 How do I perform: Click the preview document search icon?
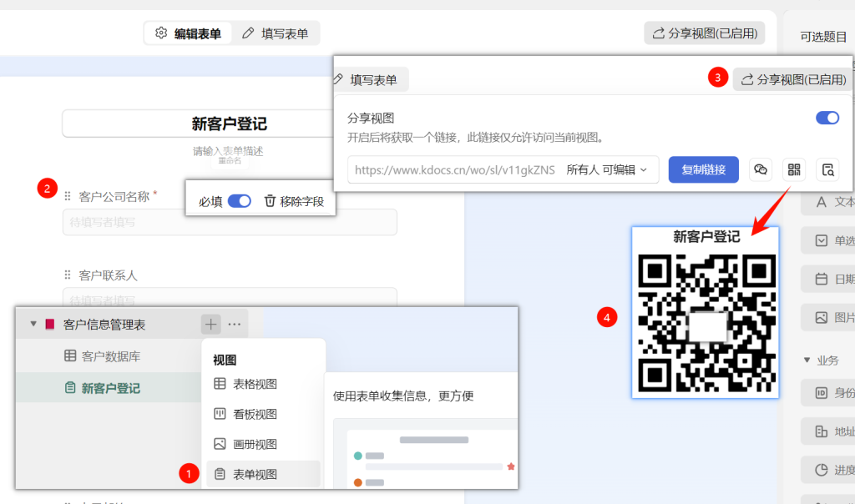tap(827, 169)
